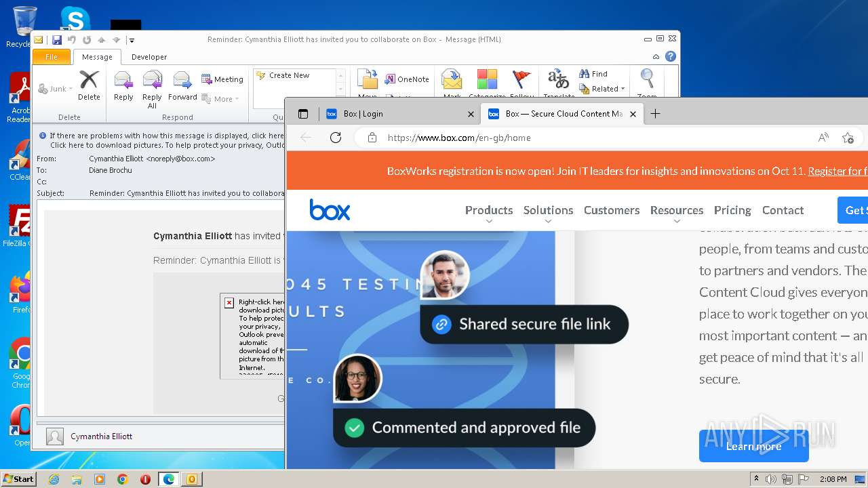This screenshot has width=868, height=488.
Task: Click the Read aloud icon in address bar
Action: [823, 138]
